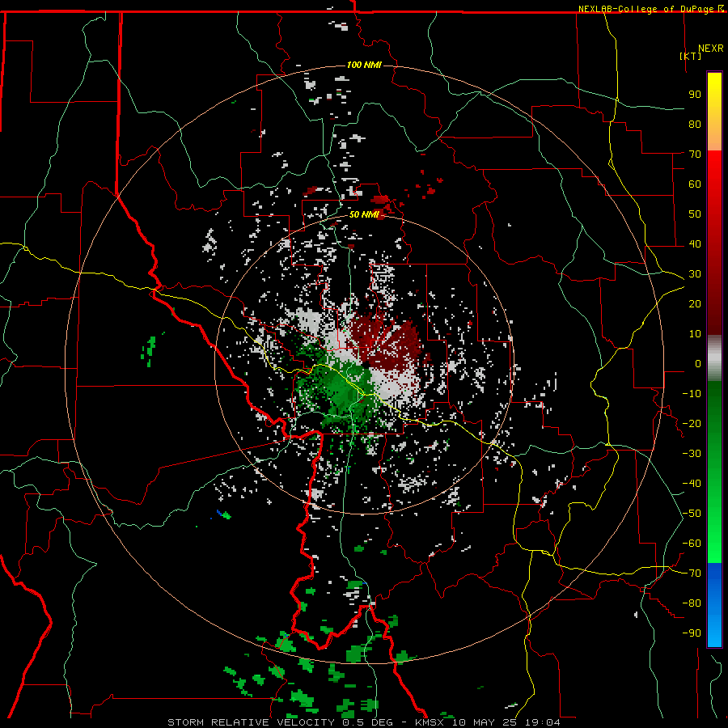The height and width of the screenshot is (728, 728).
Task: Select the -30 value on velocity scale
Action: [x=692, y=454]
